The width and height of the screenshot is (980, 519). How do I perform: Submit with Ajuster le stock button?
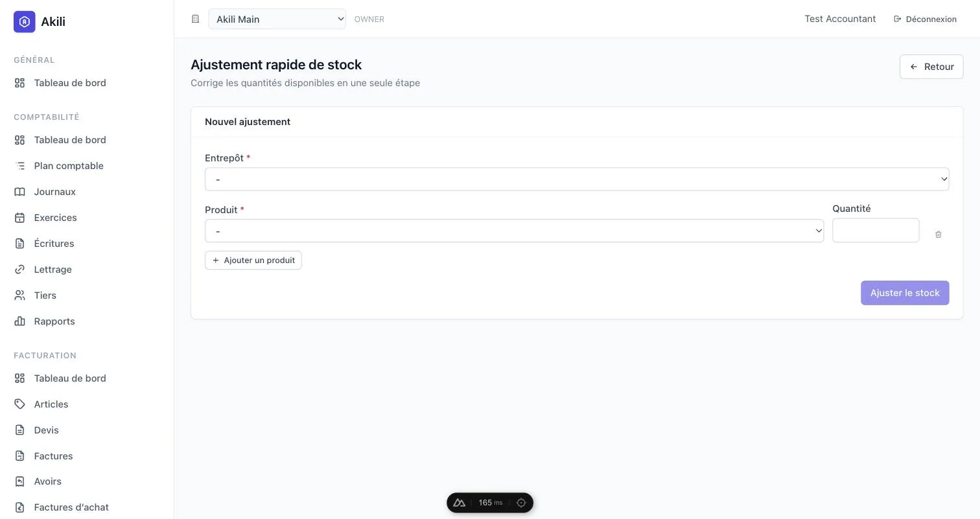coord(905,293)
